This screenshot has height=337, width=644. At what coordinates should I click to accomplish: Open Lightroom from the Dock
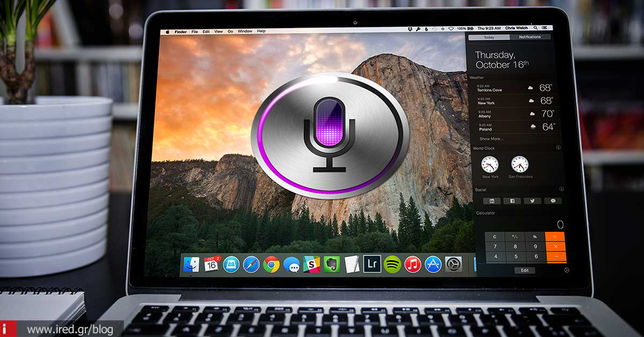(x=372, y=264)
